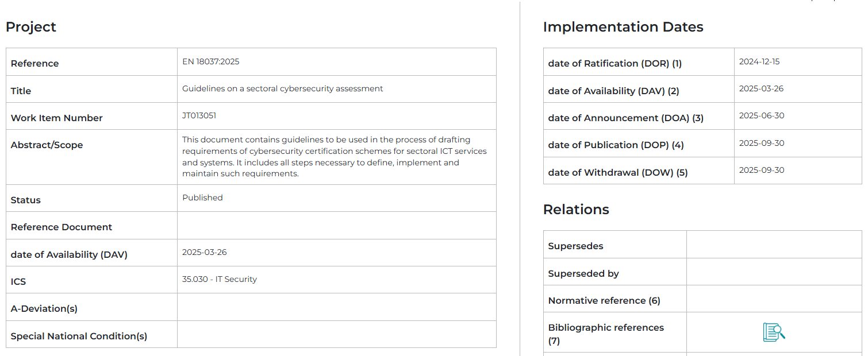Open the Bibliographic references document icon
The height and width of the screenshot is (356, 868).
(774, 332)
